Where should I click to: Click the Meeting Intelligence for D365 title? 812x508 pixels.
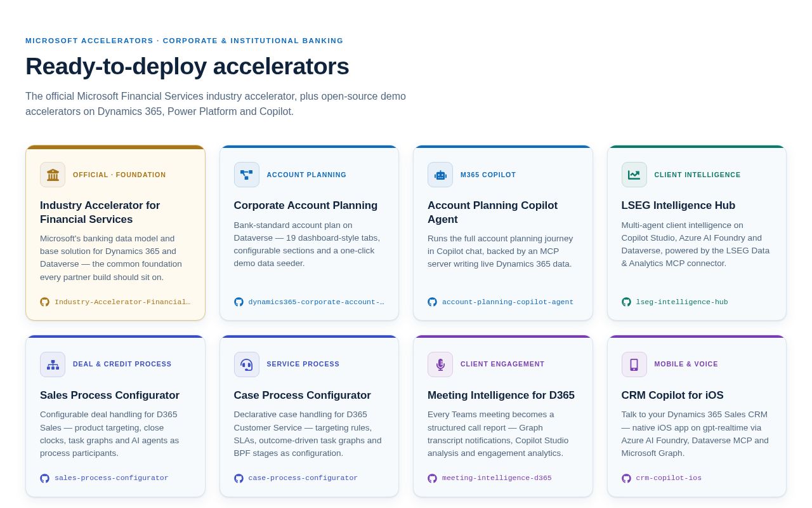coord(501,396)
